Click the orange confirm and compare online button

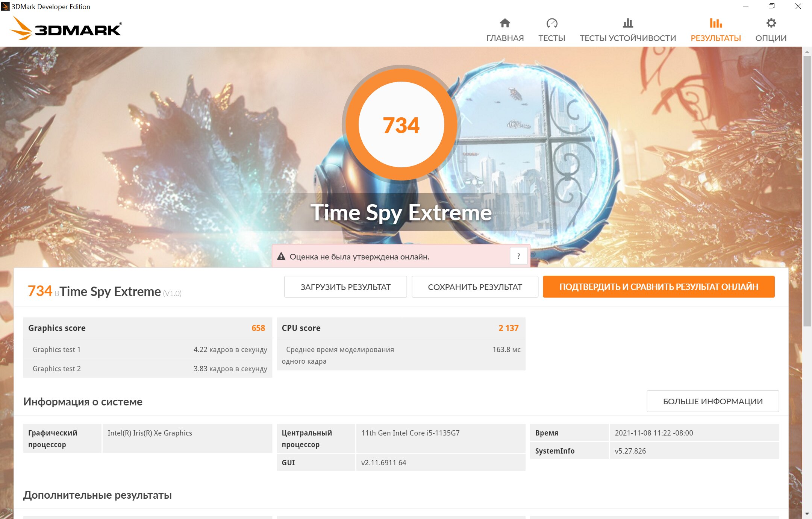click(658, 287)
